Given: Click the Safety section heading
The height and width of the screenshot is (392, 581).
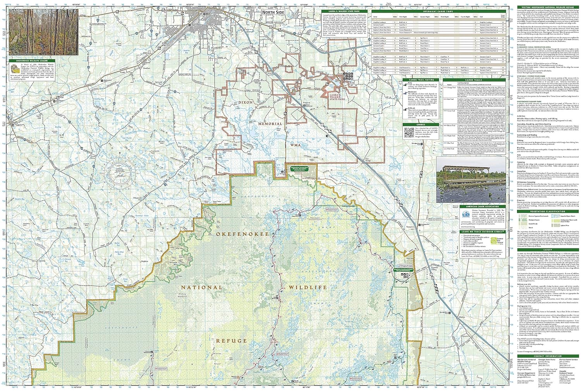Looking at the screenshot, I should tap(547, 250).
